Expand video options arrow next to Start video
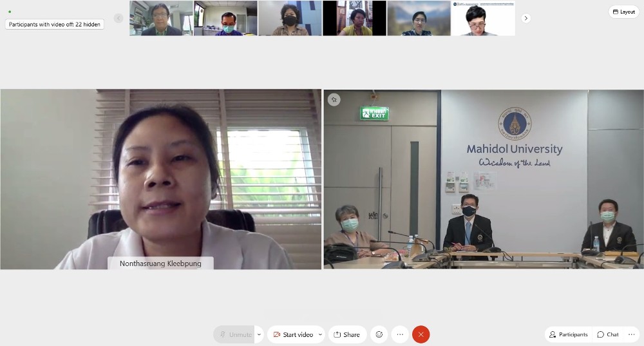This screenshot has width=644, height=346. pyautogui.click(x=320, y=334)
